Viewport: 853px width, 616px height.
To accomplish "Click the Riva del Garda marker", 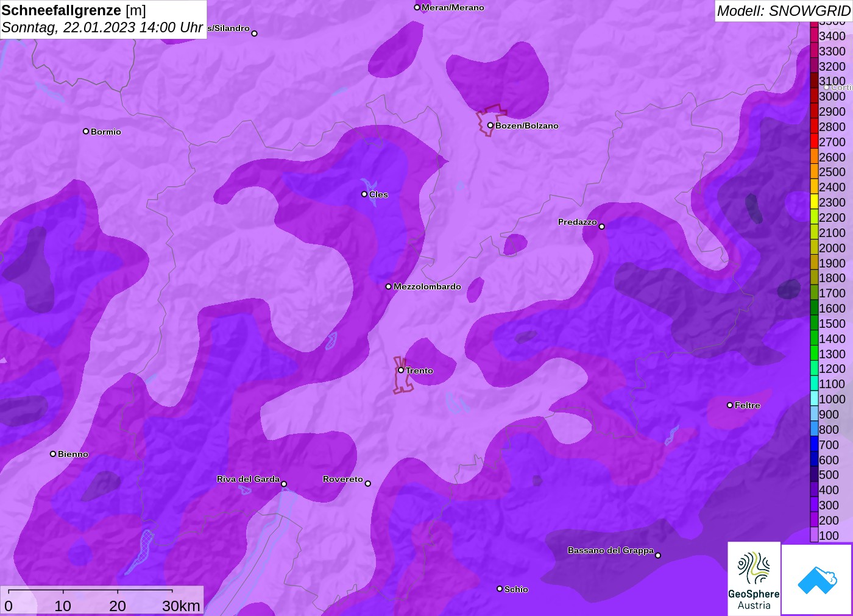I will pos(284,484).
